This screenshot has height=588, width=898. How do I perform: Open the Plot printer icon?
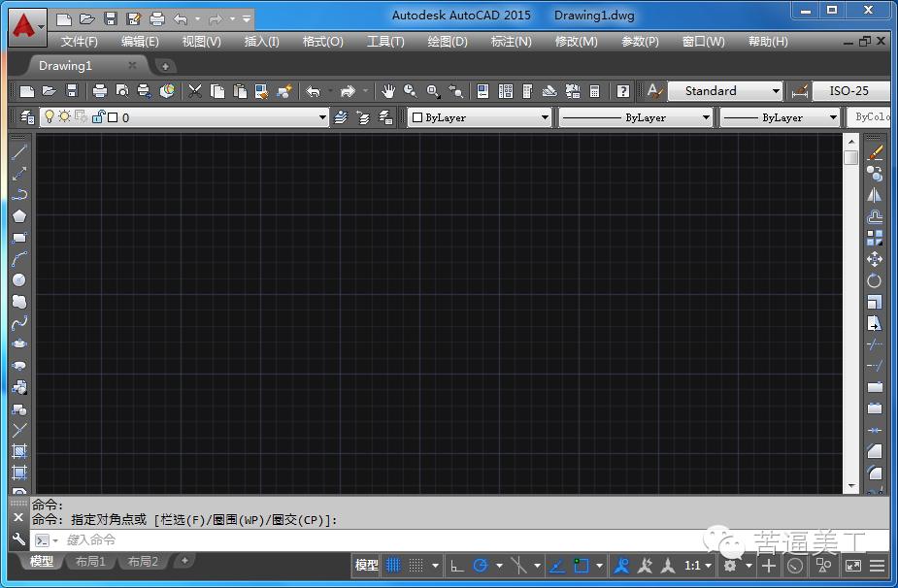click(99, 91)
